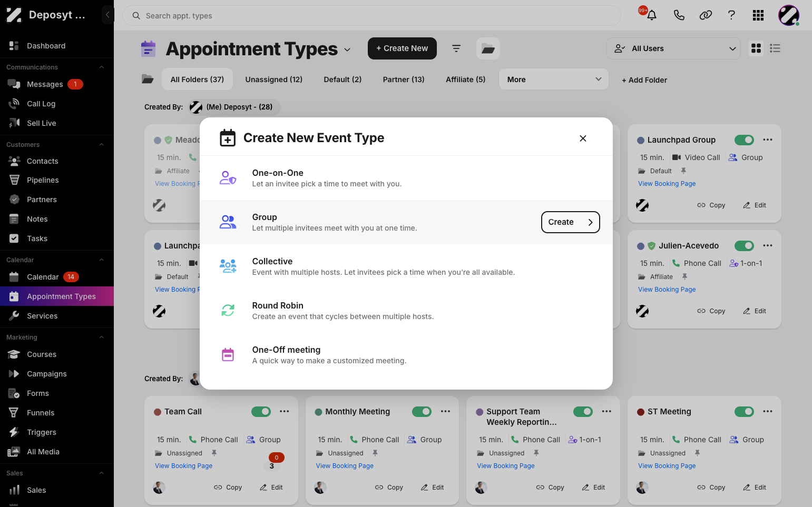Viewport: 812px width, 507px height.
Task: Collapse the sidebar with arrow button
Action: click(x=107, y=15)
